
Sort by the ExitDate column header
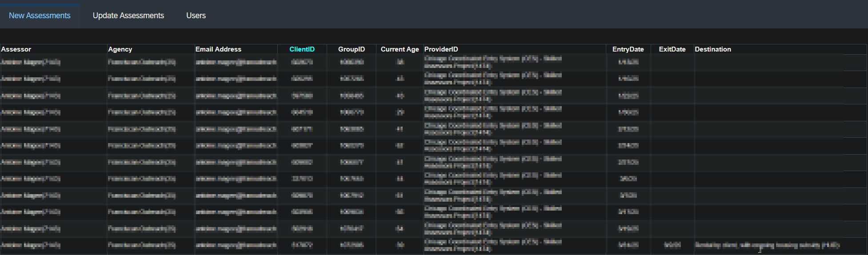(x=672, y=49)
